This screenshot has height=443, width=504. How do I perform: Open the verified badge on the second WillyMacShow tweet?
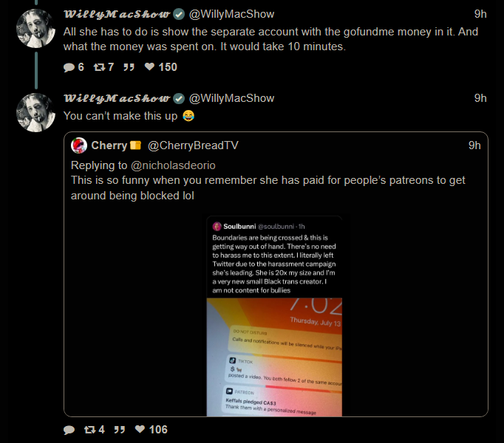[x=179, y=98]
